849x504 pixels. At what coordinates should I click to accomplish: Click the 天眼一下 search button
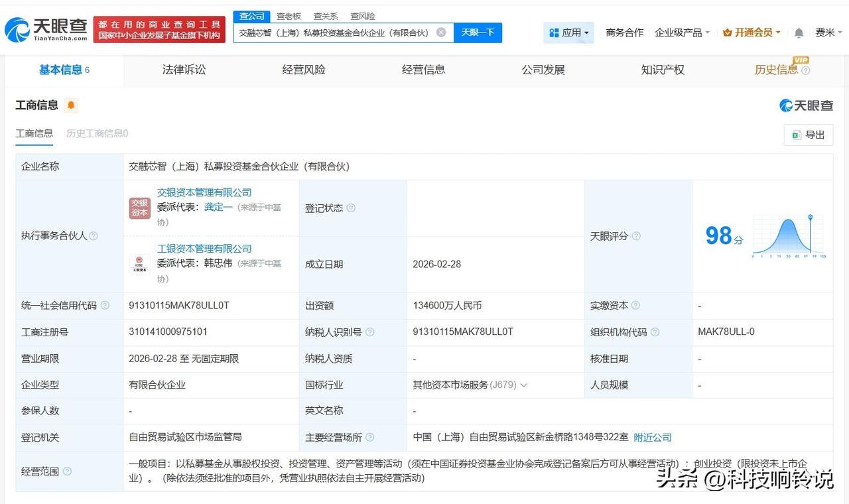point(479,32)
